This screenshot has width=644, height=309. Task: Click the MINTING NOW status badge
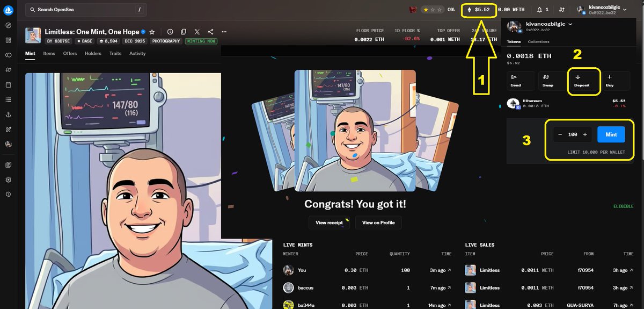201,41
